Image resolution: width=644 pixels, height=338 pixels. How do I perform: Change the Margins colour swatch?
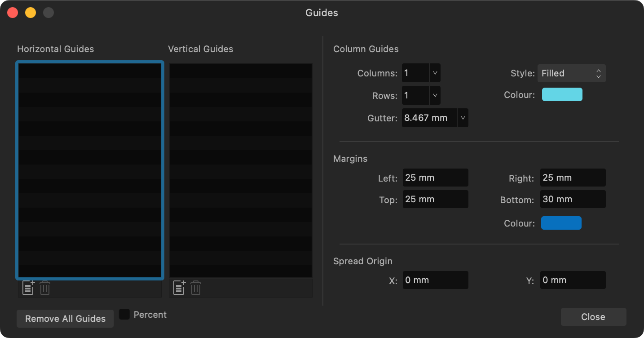click(x=561, y=223)
